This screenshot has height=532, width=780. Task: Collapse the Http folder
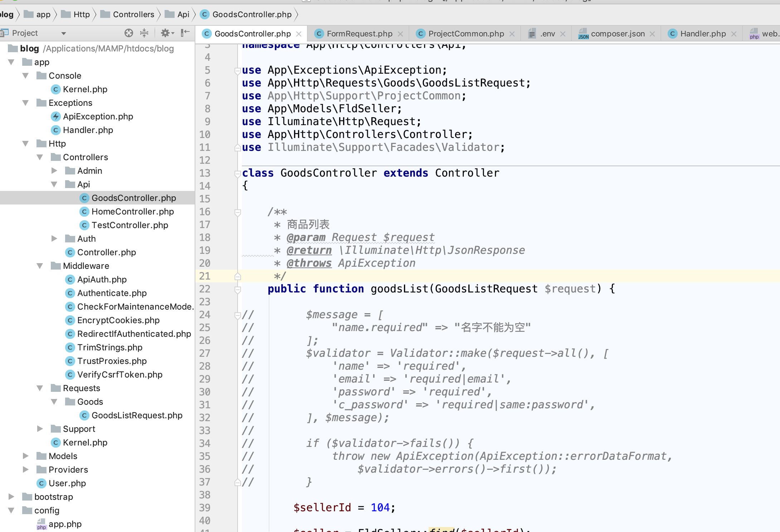pos(25,144)
